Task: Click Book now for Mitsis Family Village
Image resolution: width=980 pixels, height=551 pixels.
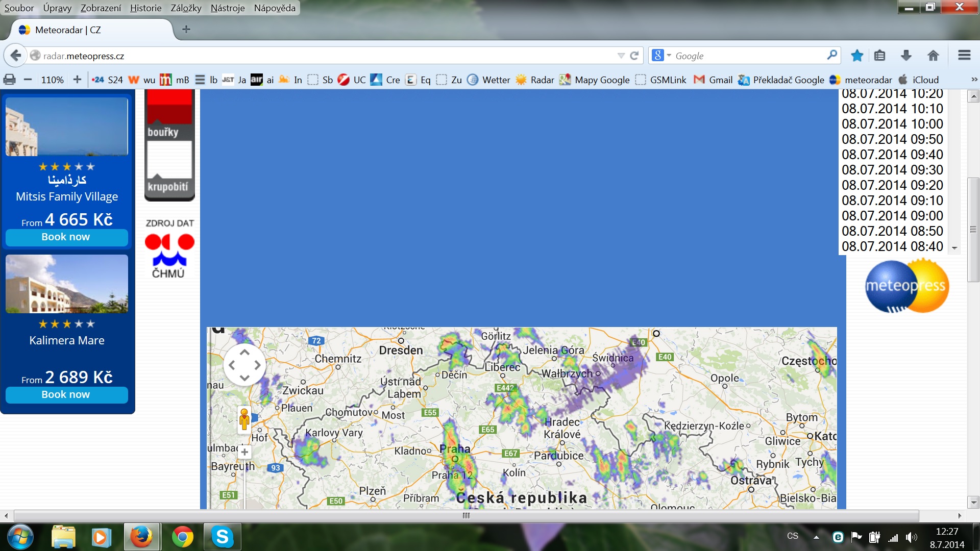Action: click(66, 237)
